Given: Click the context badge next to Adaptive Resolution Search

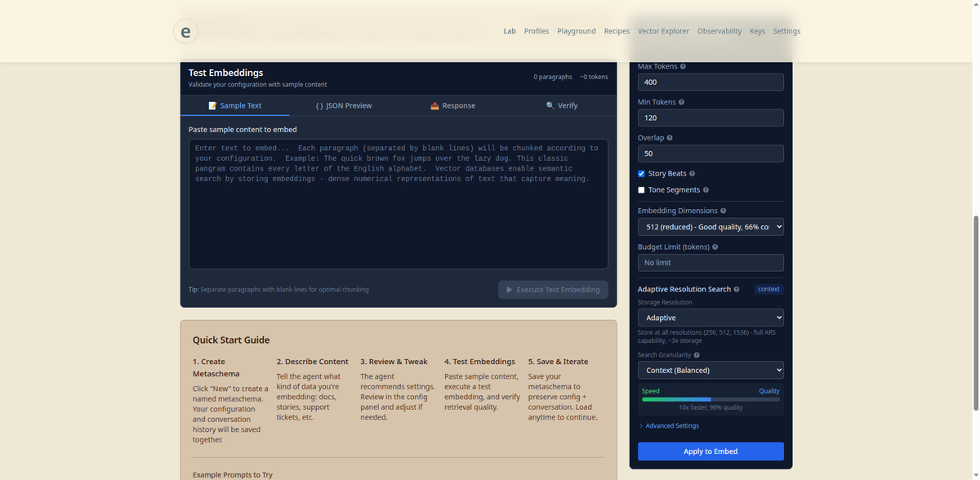Looking at the screenshot, I should click(768, 289).
